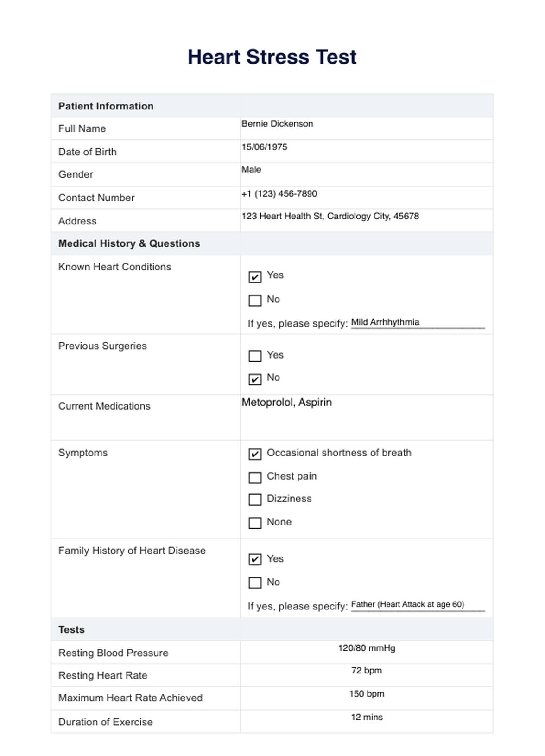Image resolution: width=545 pixels, height=756 pixels.
Task: Edit the Date of Birth field
Action: tap(366, 151)
